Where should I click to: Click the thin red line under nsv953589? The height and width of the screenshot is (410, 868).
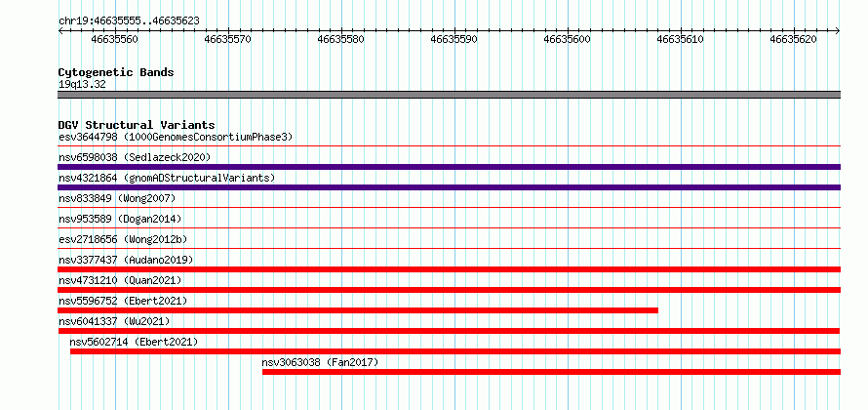tap(450, 228)
